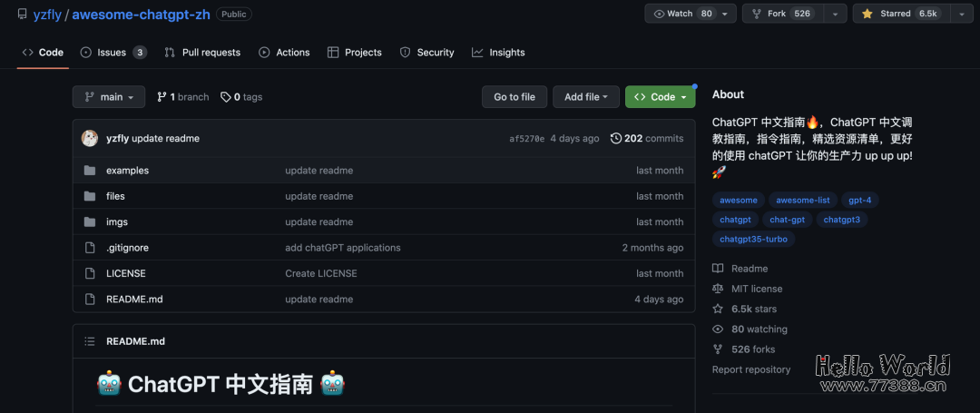
Task: Open the Insights tab
Action: point(498,53)
